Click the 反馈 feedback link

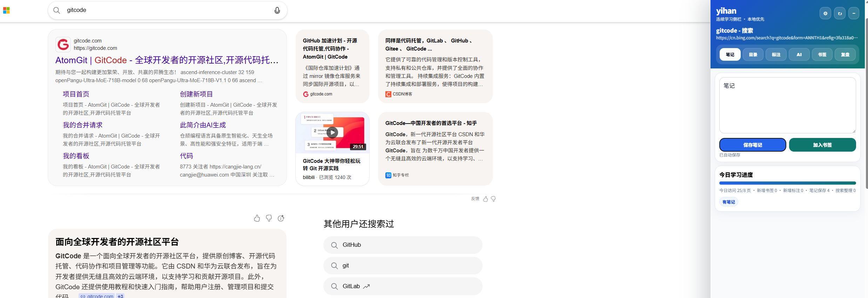[475, 199]
